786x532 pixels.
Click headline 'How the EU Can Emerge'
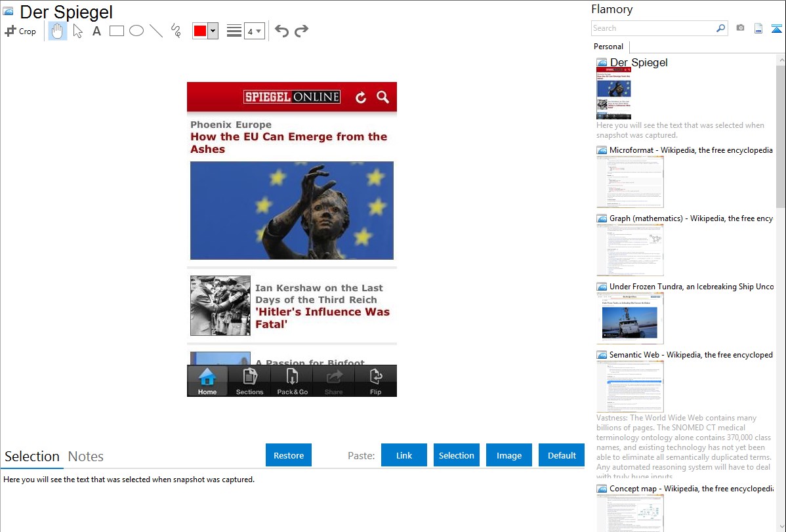pyautogui.click(x=288, y=143)
